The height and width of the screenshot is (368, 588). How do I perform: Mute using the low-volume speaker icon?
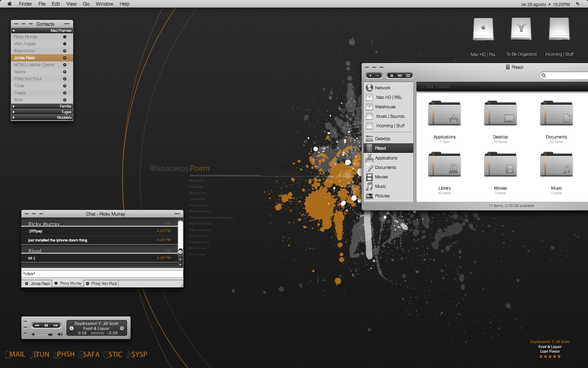pyautogui.click(x=33, y=334)
